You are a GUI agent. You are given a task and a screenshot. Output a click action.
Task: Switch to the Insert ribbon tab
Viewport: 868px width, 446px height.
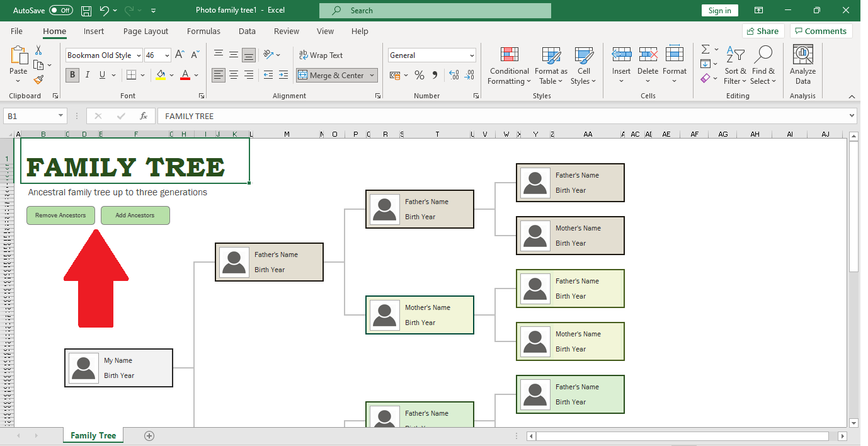[x=94, y=31]
